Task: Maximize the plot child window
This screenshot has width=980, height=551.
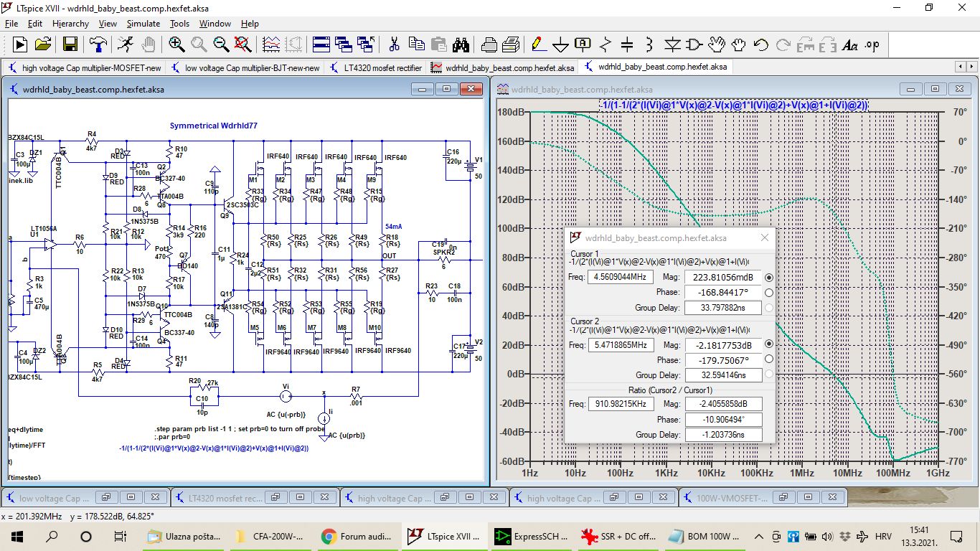Action: click(x=935, y=89)
